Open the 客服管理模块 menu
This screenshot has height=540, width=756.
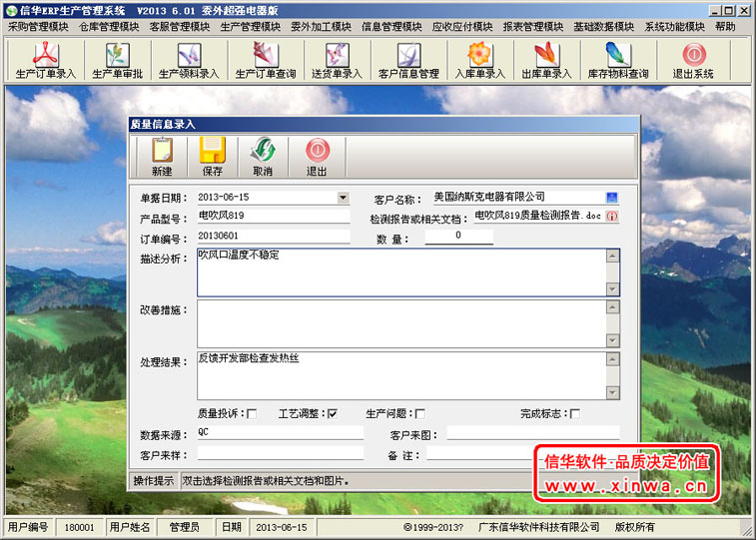click(x=180, y=27)
